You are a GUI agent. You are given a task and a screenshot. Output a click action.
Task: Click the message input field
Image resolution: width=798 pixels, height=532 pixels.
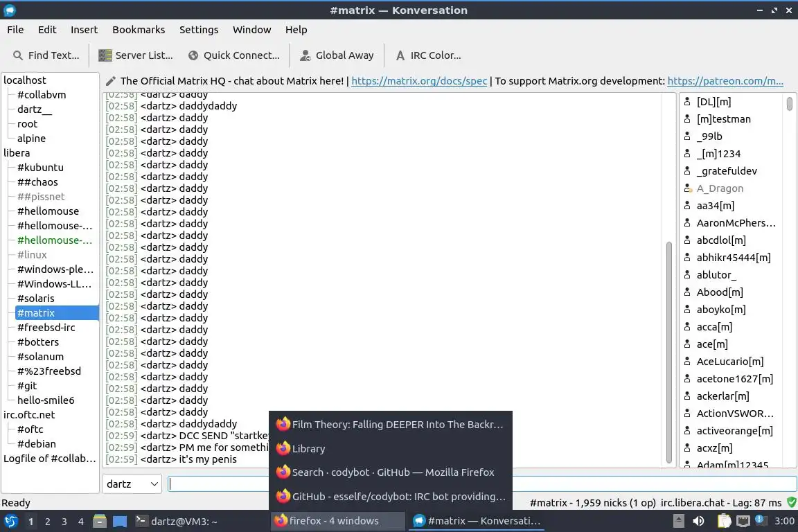point(482,484)
